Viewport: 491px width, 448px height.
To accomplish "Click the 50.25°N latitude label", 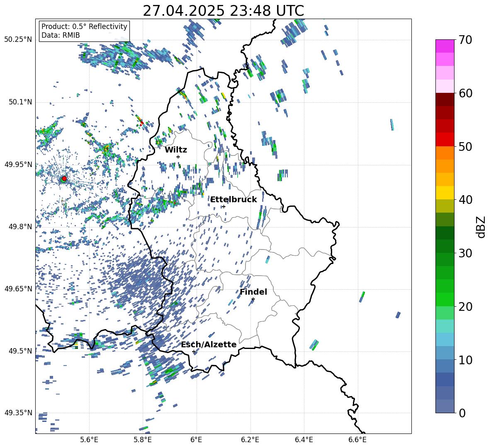I will (18, 40).
